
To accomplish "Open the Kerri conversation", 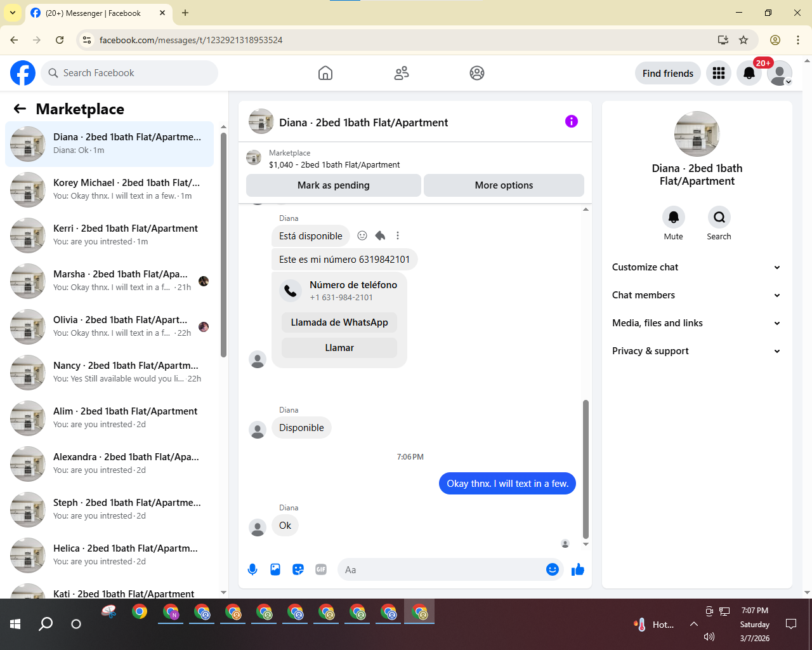I will click(x=110, y=235).
